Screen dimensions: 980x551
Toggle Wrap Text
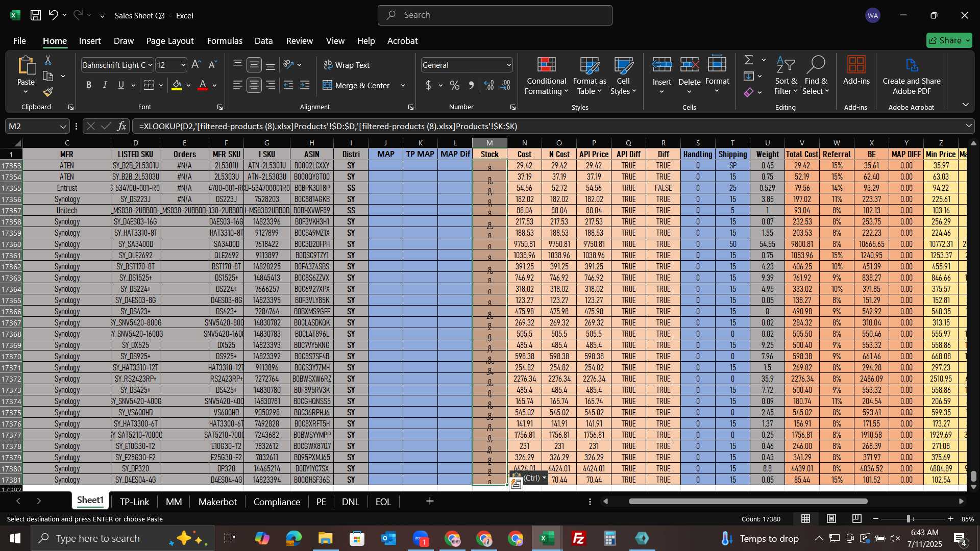(347, 65)
